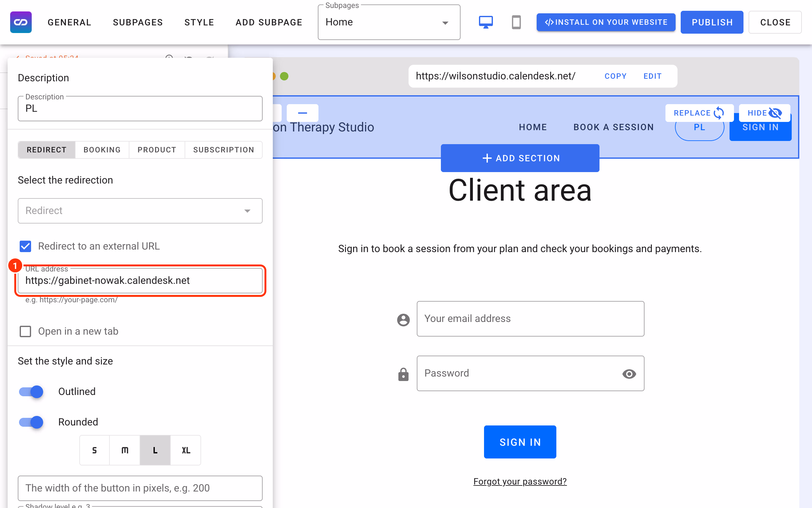
Task: Click the button width input field
Action: (140, 488)
